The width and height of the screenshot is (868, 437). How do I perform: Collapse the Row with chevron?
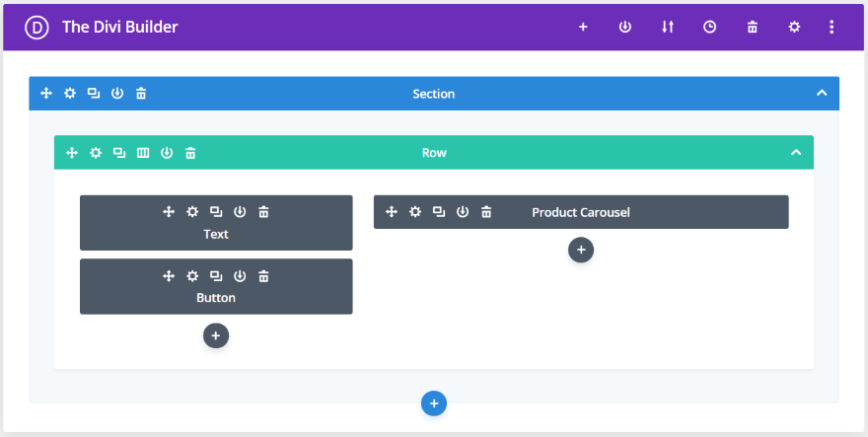click(796, 153)
